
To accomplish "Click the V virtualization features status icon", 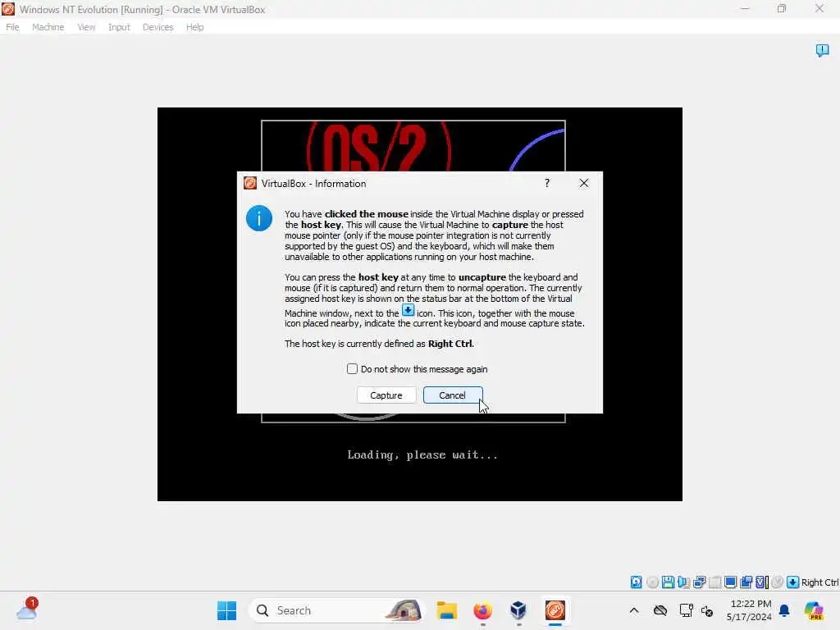I will point(762,582).
